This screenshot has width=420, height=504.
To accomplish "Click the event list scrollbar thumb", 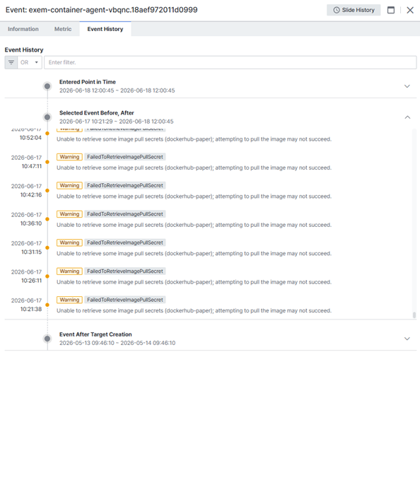I will (x=414, y=315).
